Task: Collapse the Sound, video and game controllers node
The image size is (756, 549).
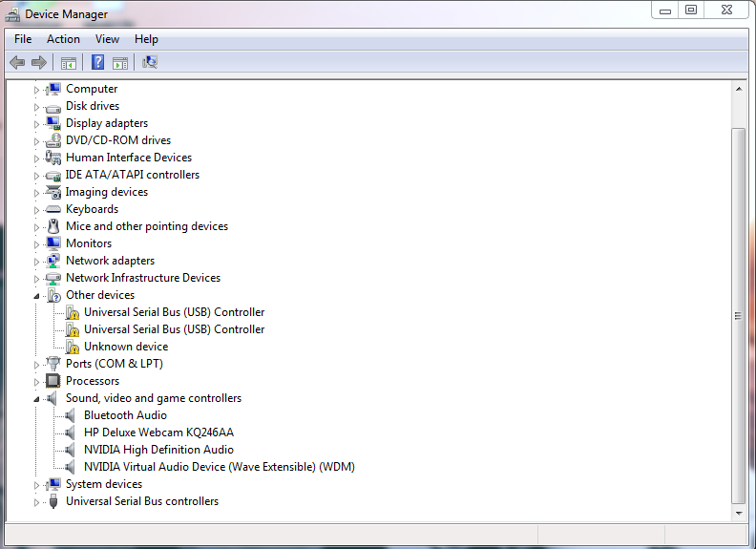Action: (36, 399)
